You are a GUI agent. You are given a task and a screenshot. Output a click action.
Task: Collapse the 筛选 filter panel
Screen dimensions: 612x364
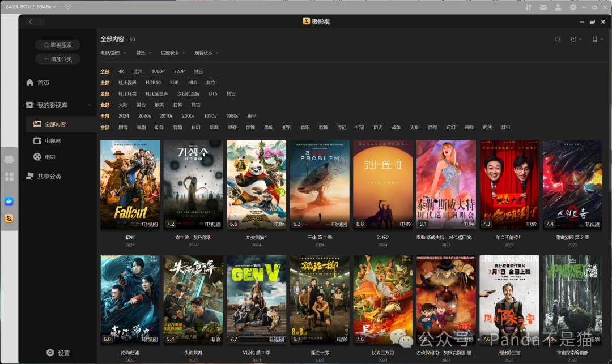point(143,53)
